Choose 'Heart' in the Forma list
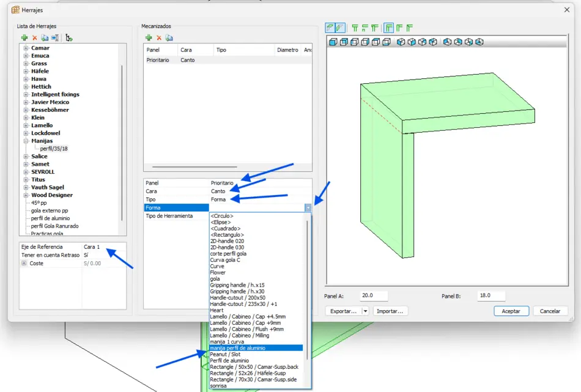Image resolution: width=581 pixels, height=392 pixels. [217, 311]
